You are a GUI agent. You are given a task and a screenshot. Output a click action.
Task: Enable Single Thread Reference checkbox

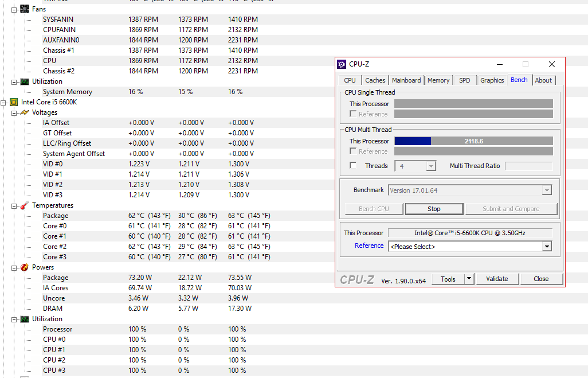pyautogui.click(x=353, y=114)
